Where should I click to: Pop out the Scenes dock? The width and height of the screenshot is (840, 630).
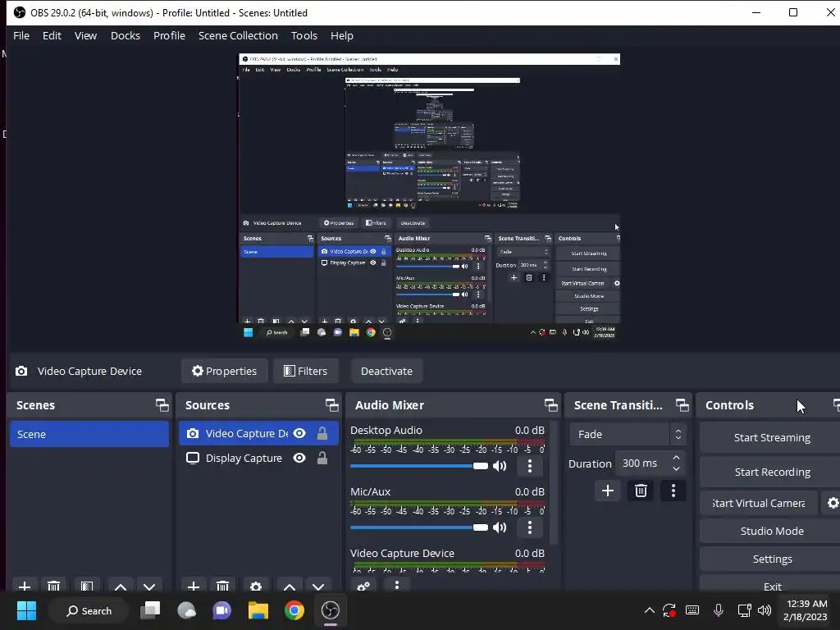[162, 405]
